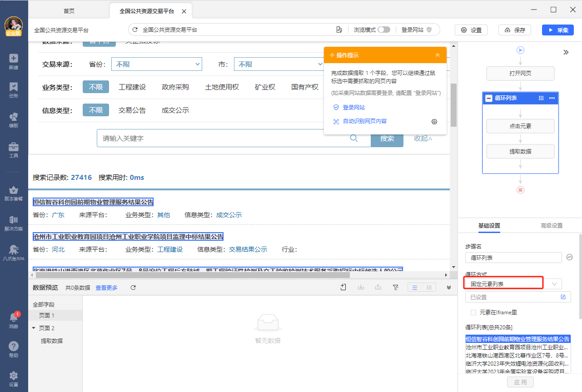Open the 省份 dropdown
The width and height of the screenshot is (582, 392).
156,65
